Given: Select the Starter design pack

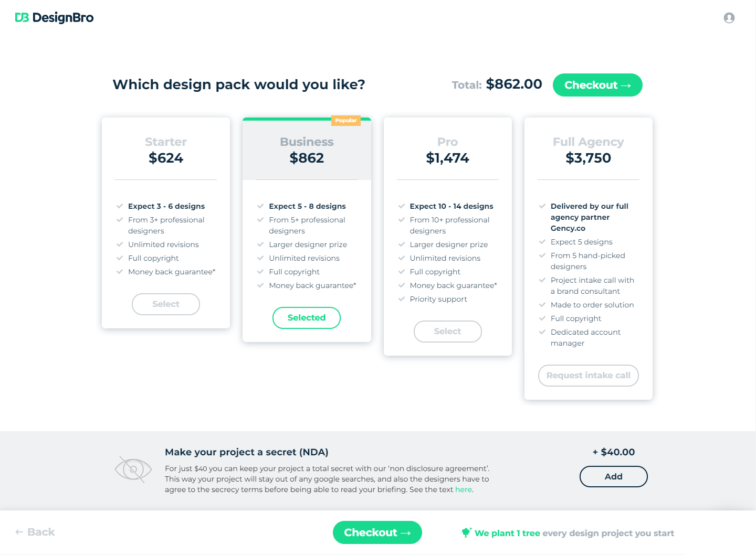Looking at the screenshot, I should point(165,304).
